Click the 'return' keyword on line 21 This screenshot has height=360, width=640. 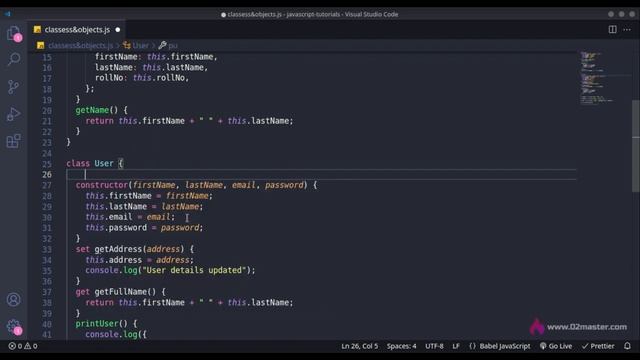click(x=99, y=121)
